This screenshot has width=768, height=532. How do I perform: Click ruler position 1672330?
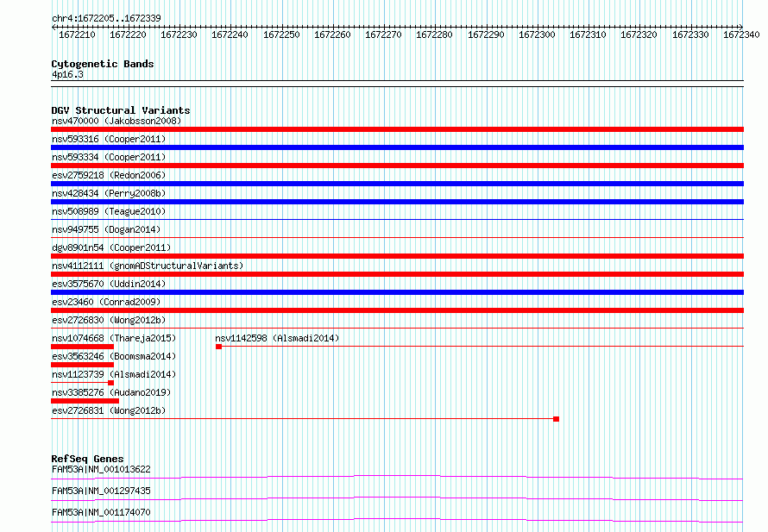click(690, 34)
